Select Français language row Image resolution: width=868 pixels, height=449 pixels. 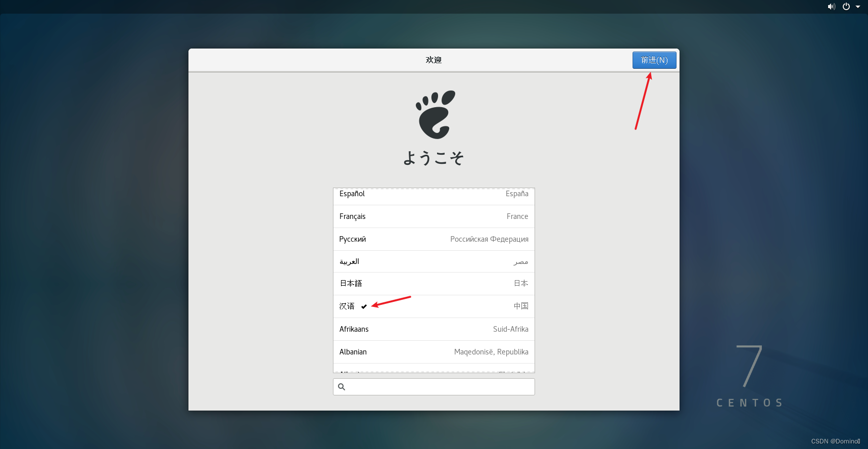434,216
